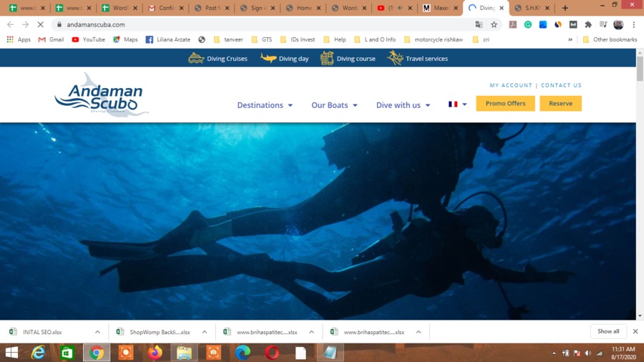Open the Apps bookmarks shortcut

19,39
